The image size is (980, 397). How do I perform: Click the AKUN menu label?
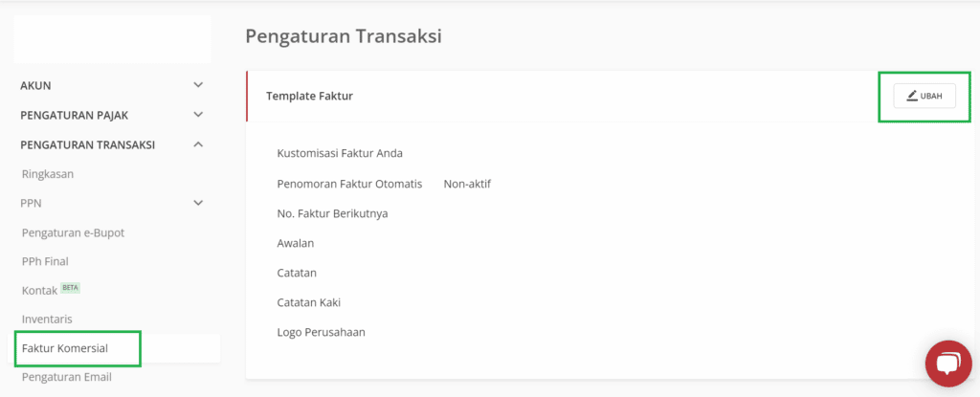[x=35, y=86]
